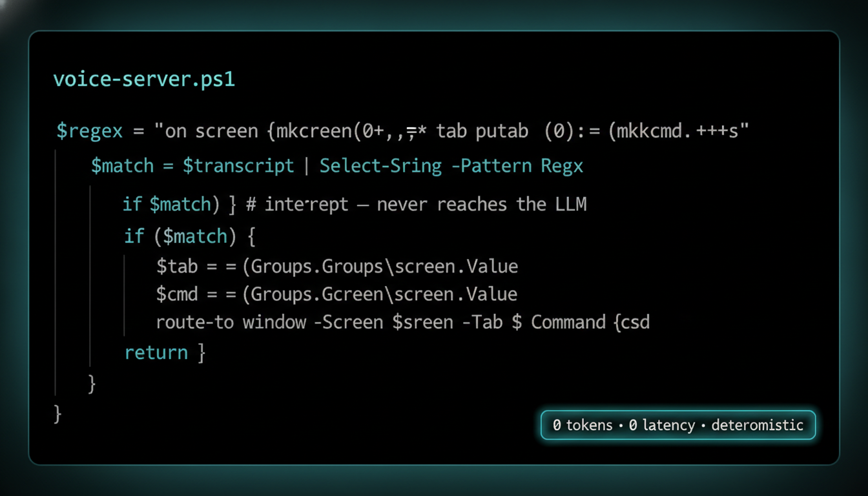Click the line starting with $tab =
868x496 pixels.
pos(336,266)
